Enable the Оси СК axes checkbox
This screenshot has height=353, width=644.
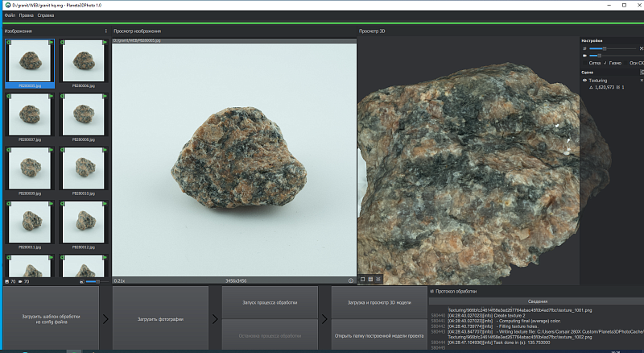[x=625, y=63]
